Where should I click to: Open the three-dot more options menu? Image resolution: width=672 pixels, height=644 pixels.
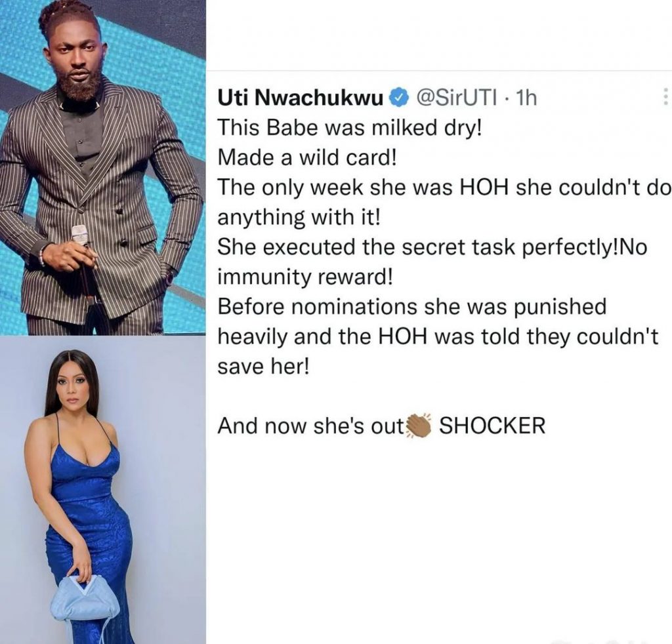click(665, 97)
